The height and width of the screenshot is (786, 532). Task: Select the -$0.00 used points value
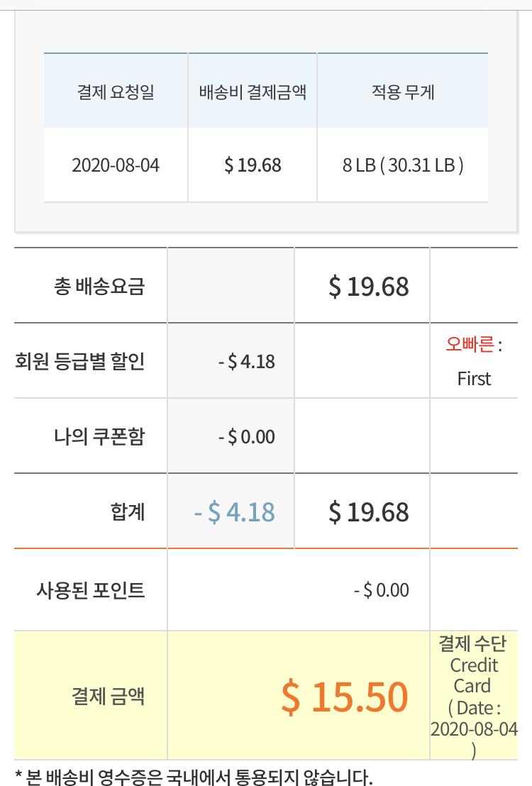(382, 590)
